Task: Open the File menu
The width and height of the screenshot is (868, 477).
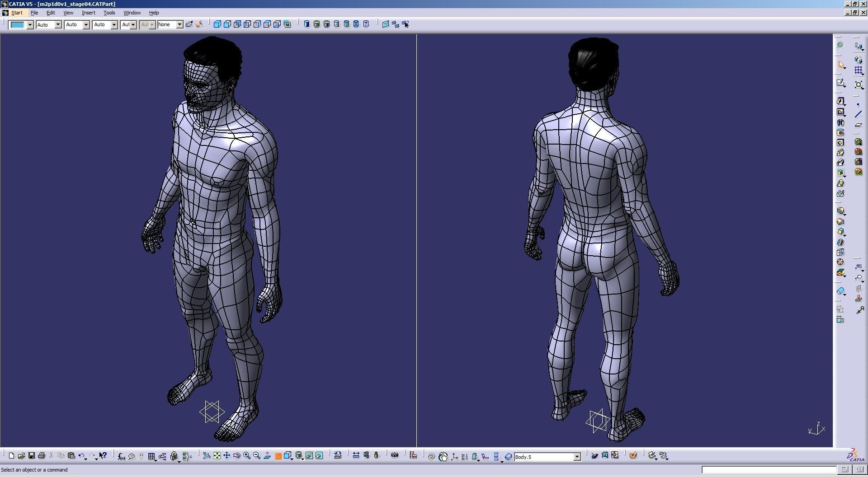Action: 34,13
